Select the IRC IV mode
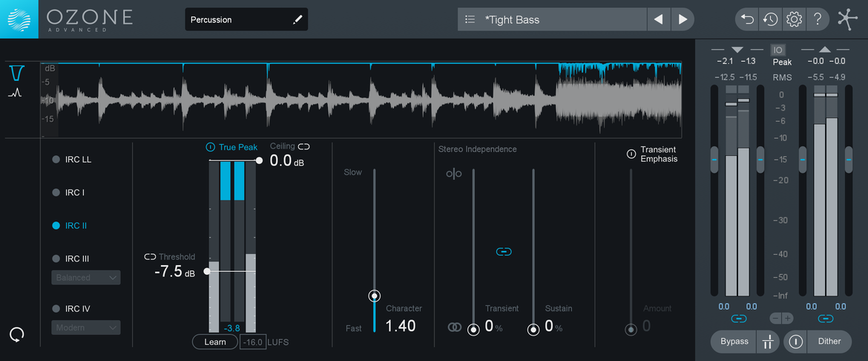This screenshot has width=868, height=361. pos(71,309)
